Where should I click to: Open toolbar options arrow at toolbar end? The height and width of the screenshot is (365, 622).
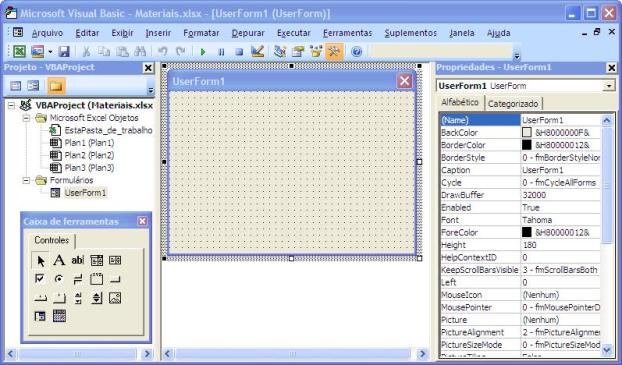tap(517, 56)
